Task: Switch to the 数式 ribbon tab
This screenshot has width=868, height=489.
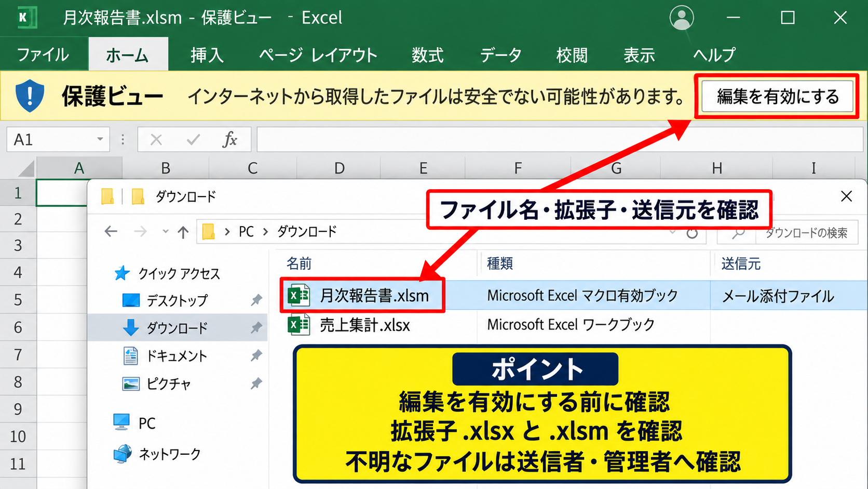Action: click(428, 55)
